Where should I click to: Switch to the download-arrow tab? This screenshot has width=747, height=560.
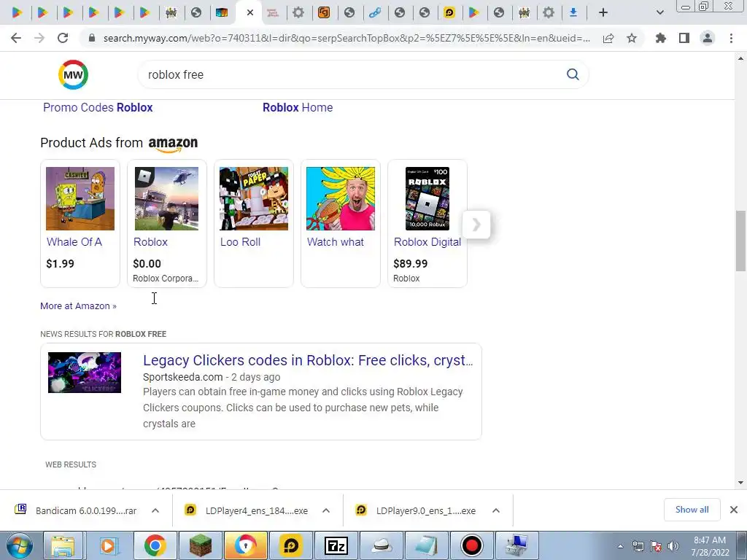[573, 13]
